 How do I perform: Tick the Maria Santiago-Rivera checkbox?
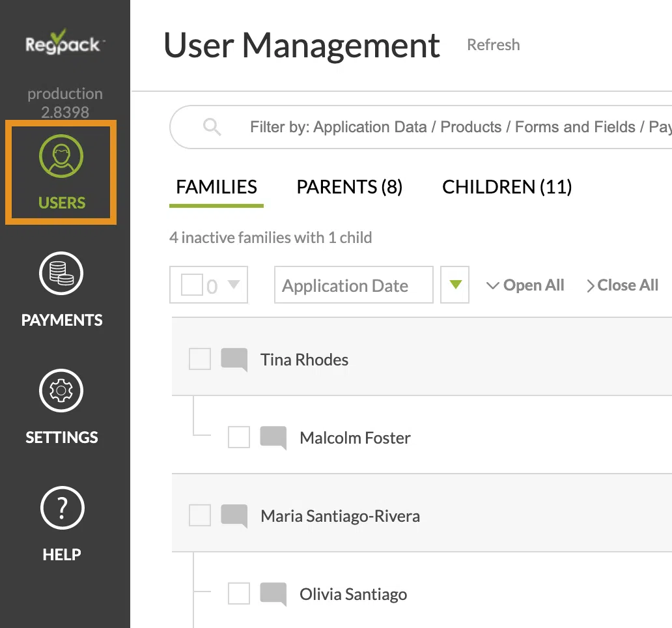(x=200, y=515)
